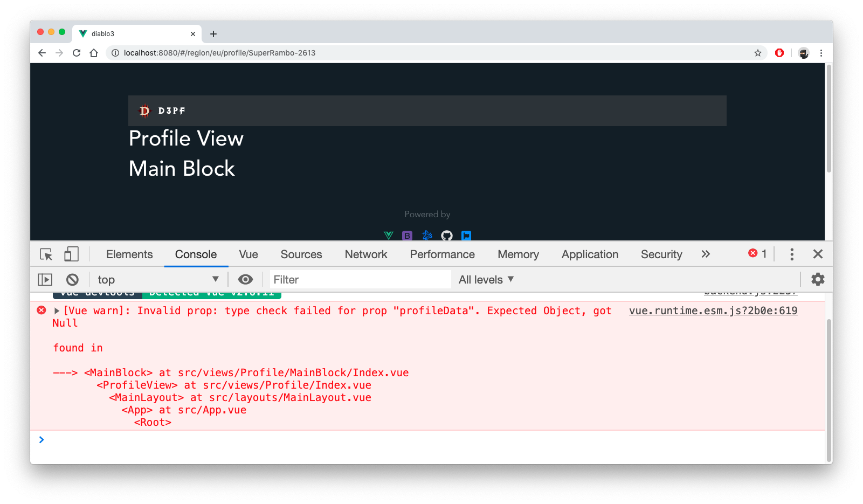Close the DevTools panel
Image resolution: width=863 pixels, height=504 pixels.
coord(818,254)
